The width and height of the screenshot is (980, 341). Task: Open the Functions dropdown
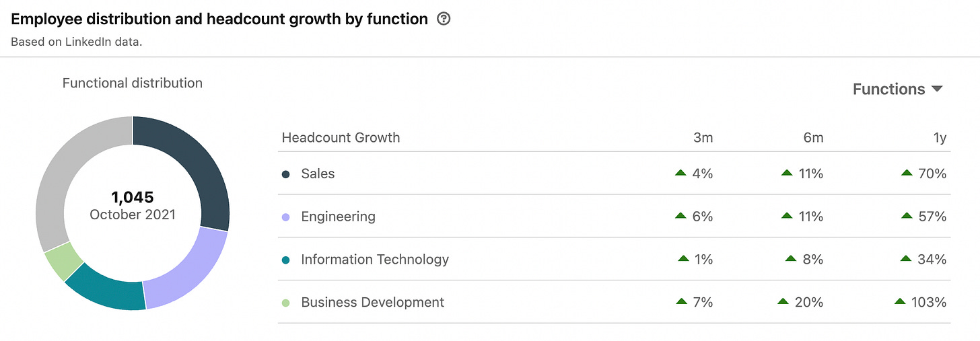click(898, 89)
